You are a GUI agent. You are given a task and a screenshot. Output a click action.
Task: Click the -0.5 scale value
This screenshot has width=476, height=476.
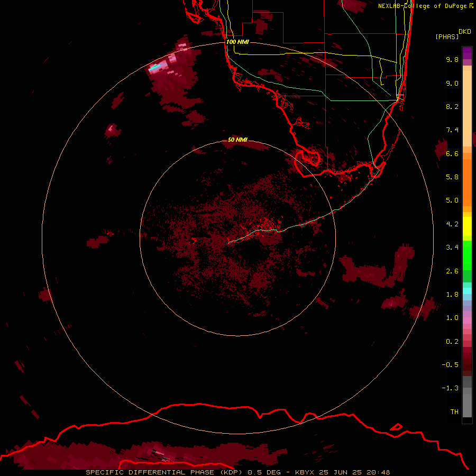450,365
